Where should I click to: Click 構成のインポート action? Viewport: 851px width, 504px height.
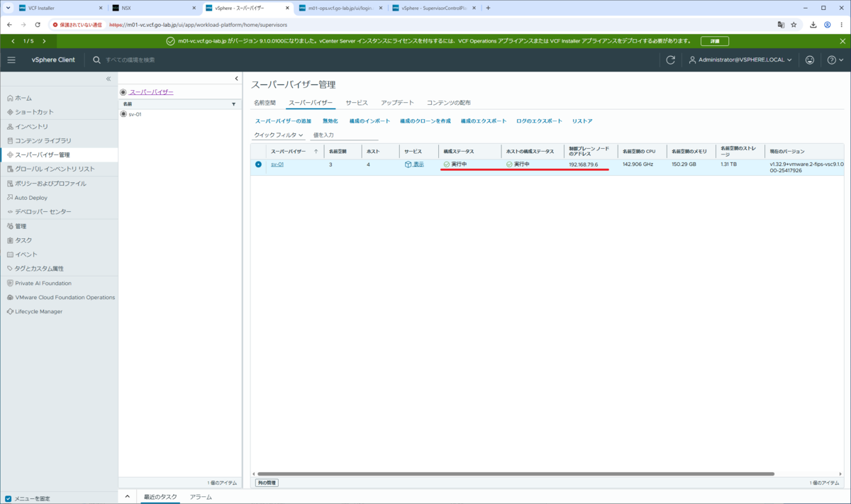[x=369, y=121]
